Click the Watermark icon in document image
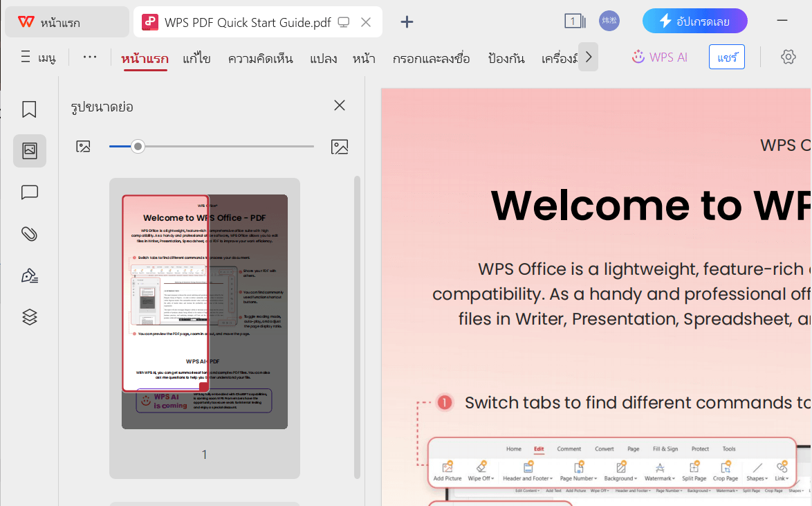This screenshot has width=812, height=506. pos(660,471)
